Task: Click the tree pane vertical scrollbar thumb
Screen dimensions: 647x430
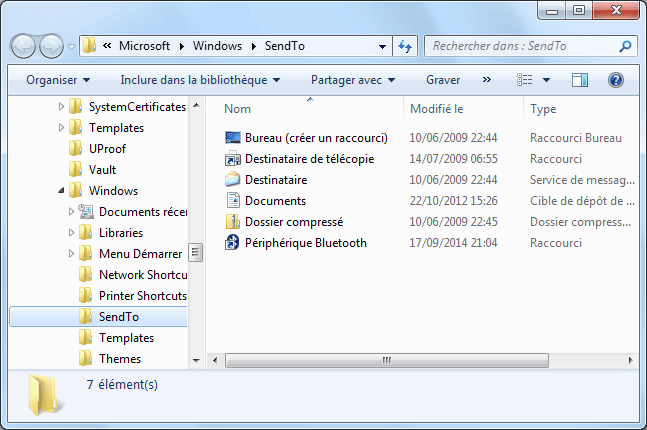Action: point(196,253)
